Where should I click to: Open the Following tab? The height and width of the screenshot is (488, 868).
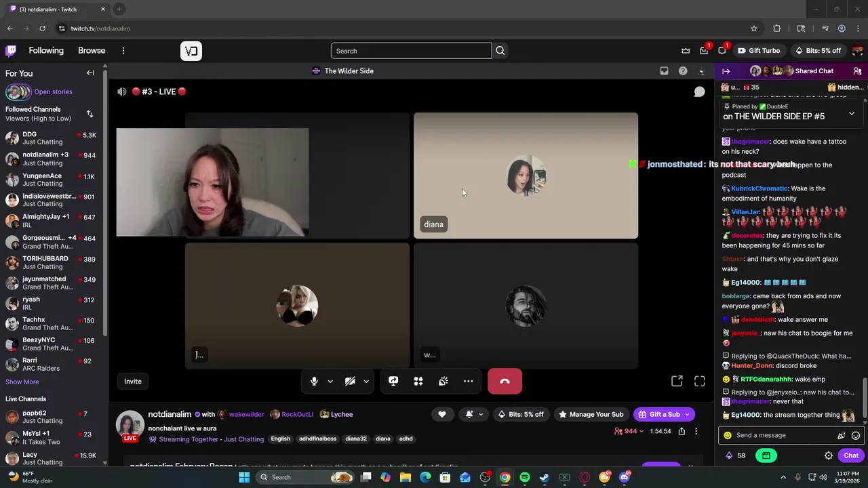pyautogui.click(x=46, y=51)
